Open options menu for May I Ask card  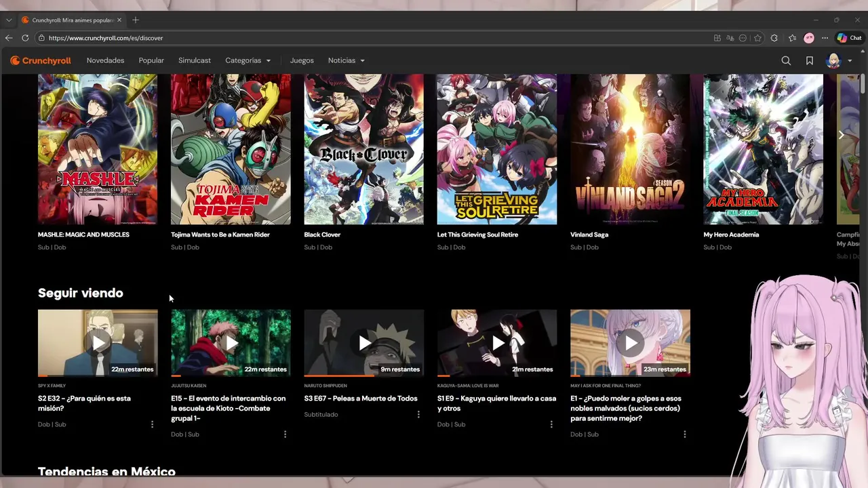point(684,434)
